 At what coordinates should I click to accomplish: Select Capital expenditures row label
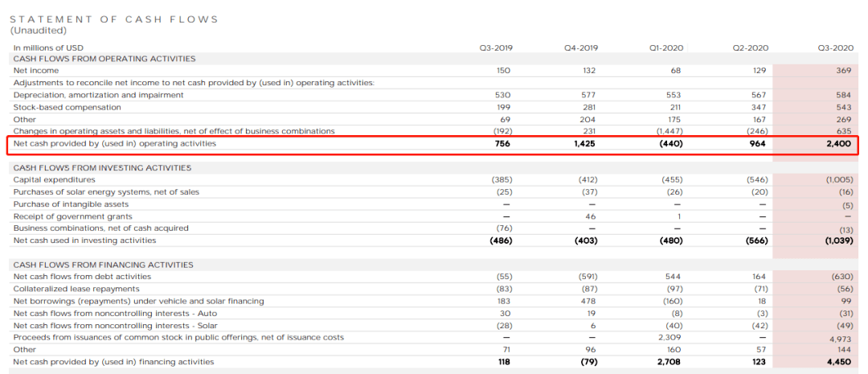coord(55,179)
